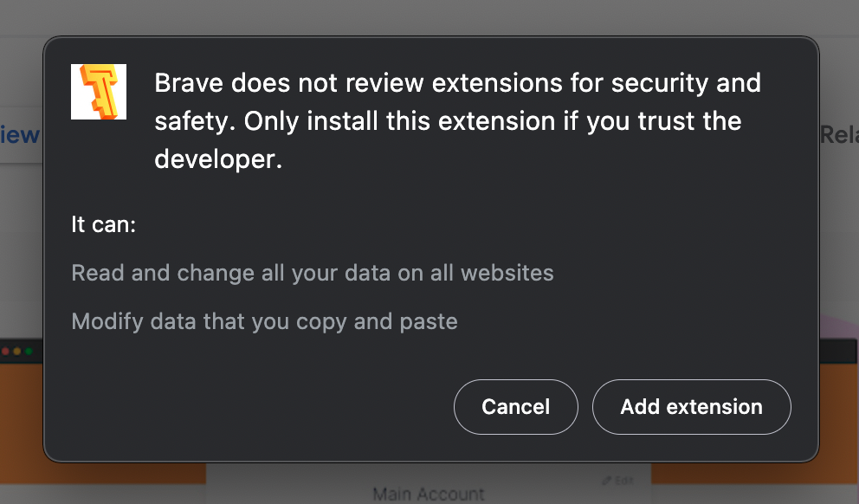The height and width of the screenshot is (504, 859).
Task: Click the word "developer." in the warning
Action: pyautogui.click(x=218, y=159)
